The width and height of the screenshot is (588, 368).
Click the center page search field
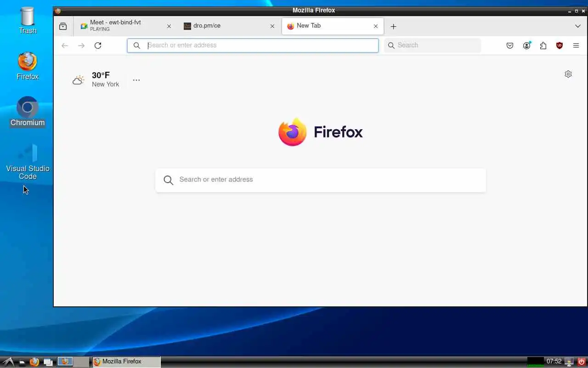pos(321,180)
